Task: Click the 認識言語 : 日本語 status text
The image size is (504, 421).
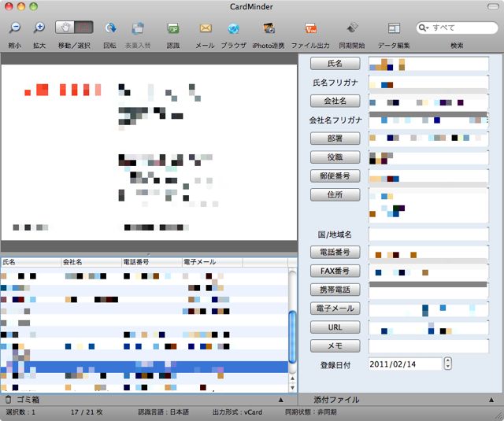Action: [164, 412]
